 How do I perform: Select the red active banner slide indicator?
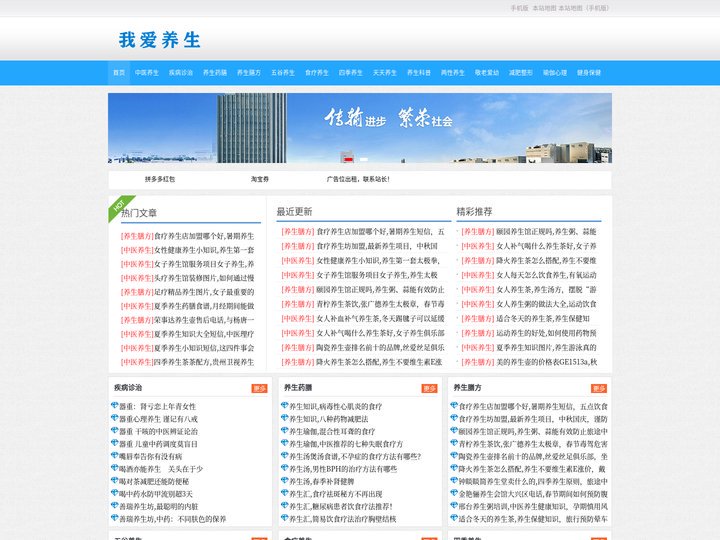[349, 159]
